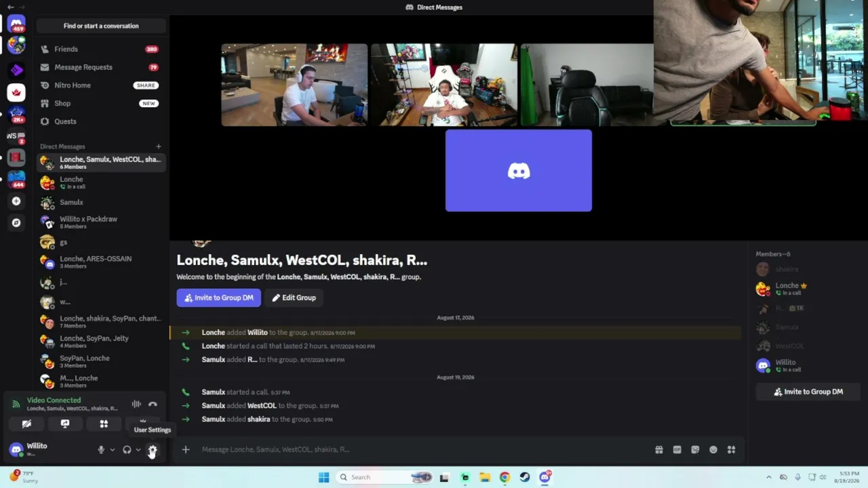
Task: Open headphone output options chevron
Action: point(138,450)
